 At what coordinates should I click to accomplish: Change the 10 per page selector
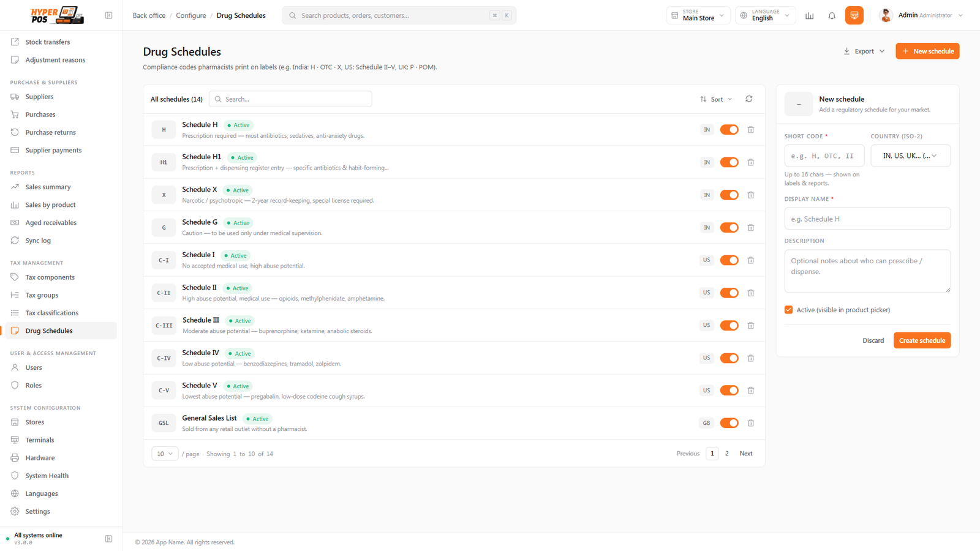pos(165,454)
